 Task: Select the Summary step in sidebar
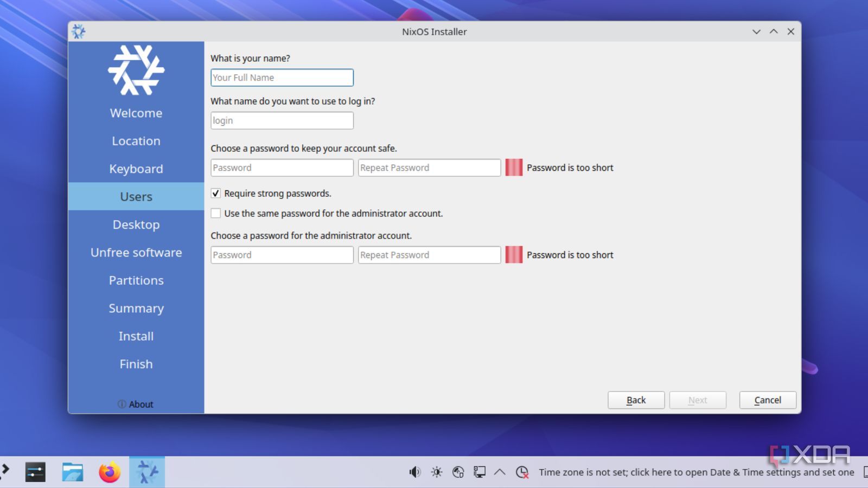[x=136, y=308]
